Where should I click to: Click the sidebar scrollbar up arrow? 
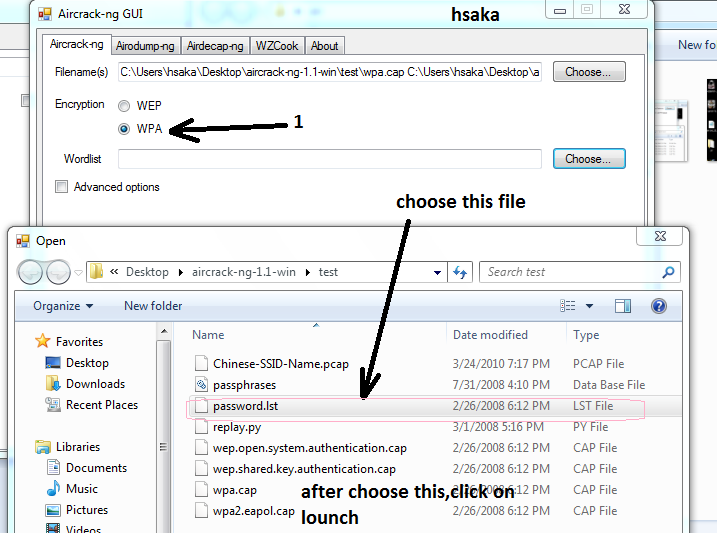[x=164, y=330]
